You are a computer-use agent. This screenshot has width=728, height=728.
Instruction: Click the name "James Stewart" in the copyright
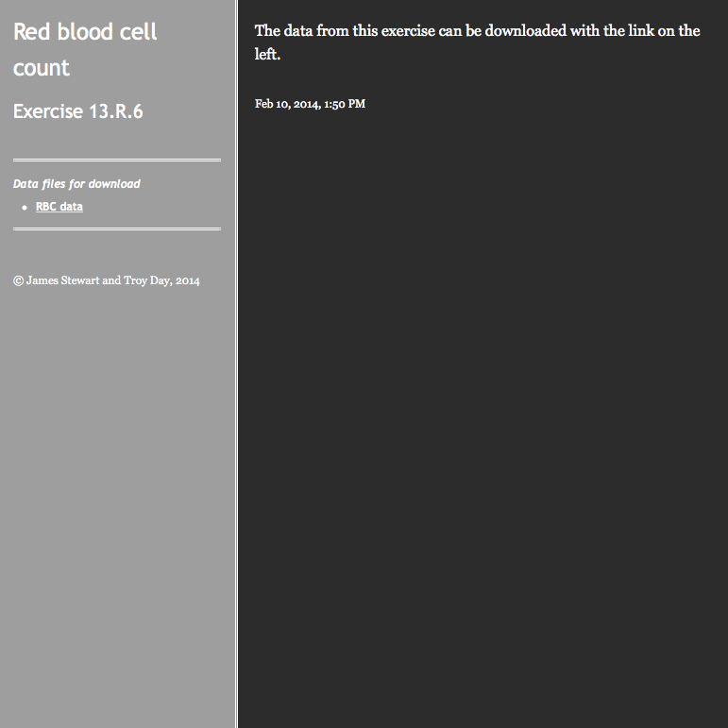62,280
